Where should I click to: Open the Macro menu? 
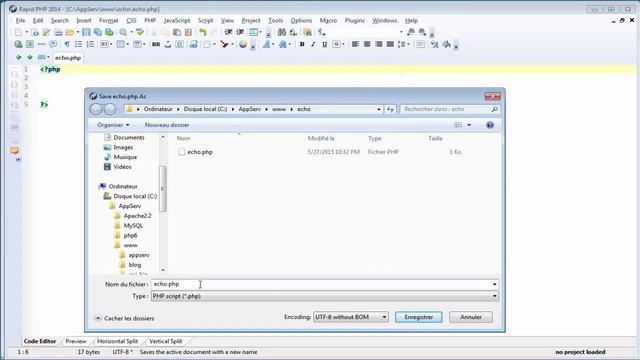[328, 20]
